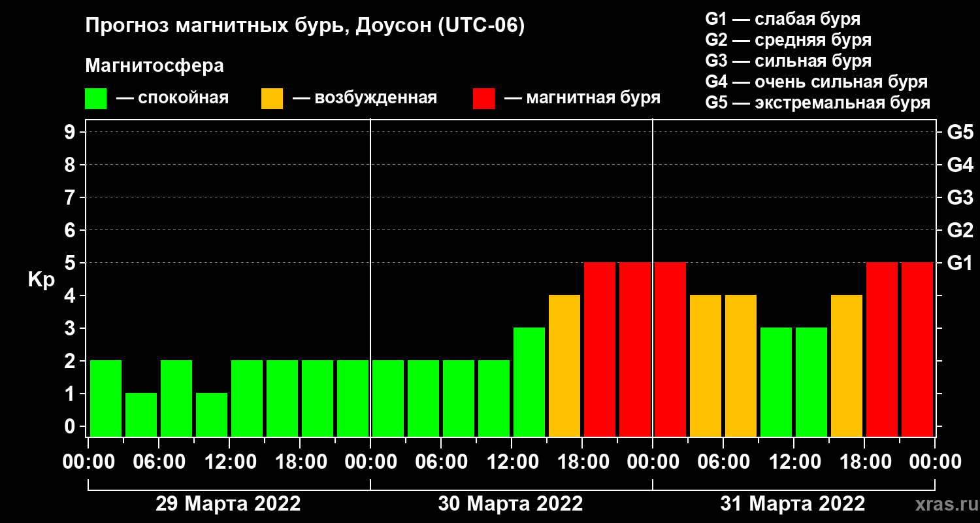
Task: Click the red Kp 5 bar starting 00:00 on 31 Марта
Action: pyautogui.click(x=670, y=349)
